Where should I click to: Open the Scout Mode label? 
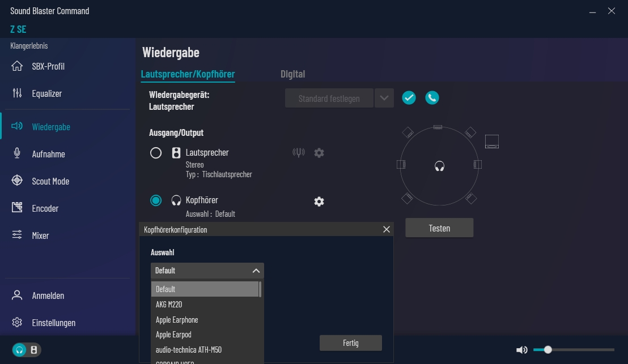(50, 181)
